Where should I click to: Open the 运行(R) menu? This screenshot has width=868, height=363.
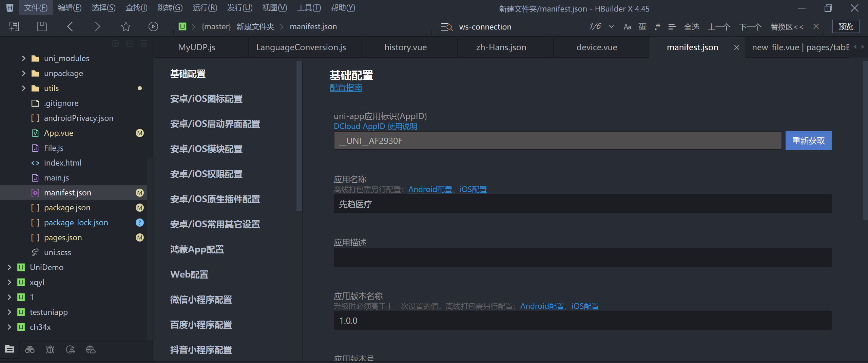[204, 7]
